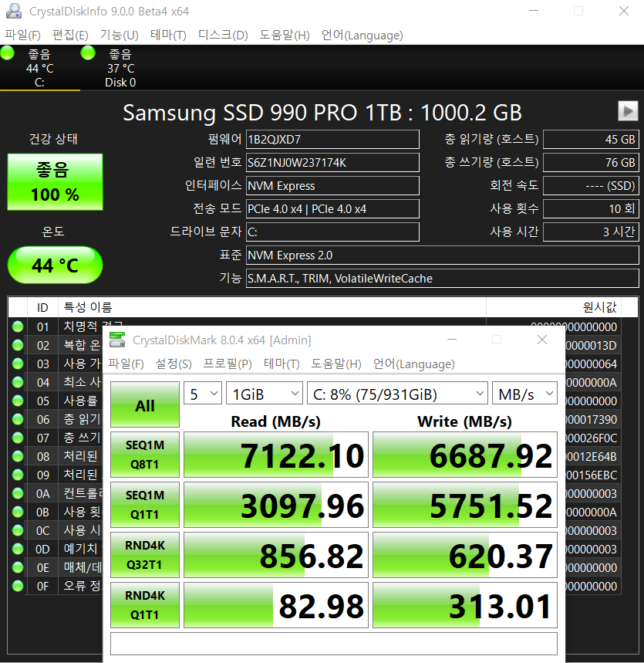Select the C: drive status indicator at 44 °C
The width and height of the screenshot is (644, 663).
(x=40, y=68)
